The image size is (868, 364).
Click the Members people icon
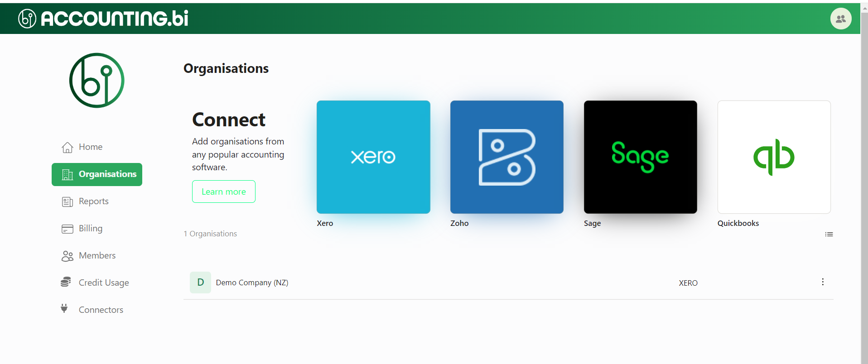[67, 256]
